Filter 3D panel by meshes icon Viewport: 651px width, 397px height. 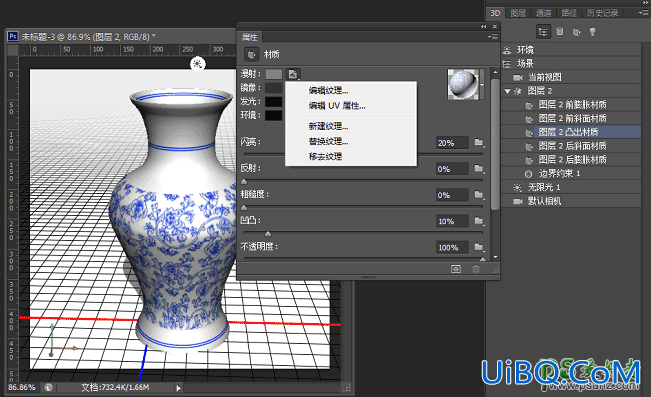[560, 32]
